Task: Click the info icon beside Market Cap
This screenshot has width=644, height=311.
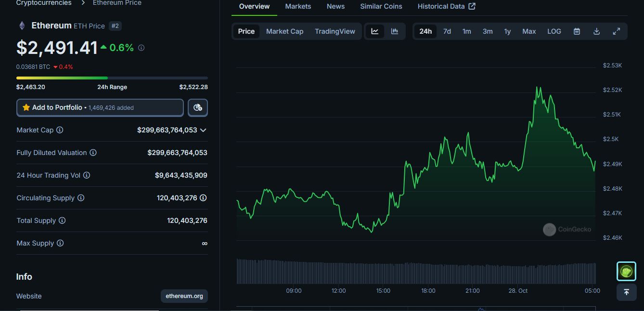Action: click(59, 130)
